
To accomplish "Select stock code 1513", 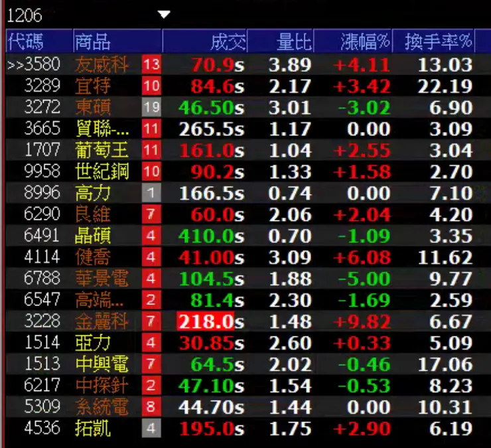I will (42, 364).
